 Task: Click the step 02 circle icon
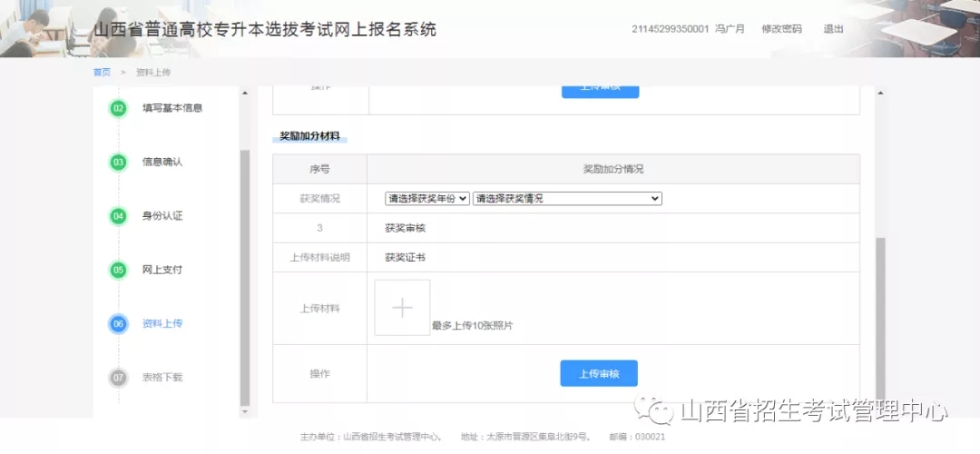pos(118,108)
